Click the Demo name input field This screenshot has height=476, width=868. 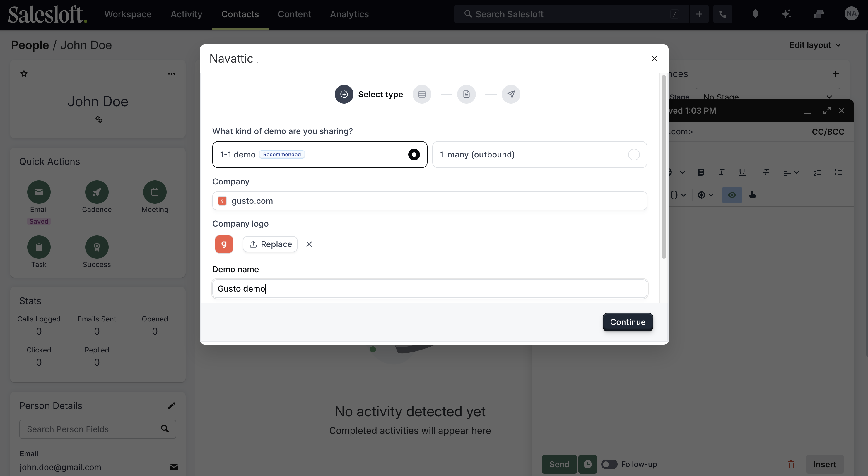(x=430, y=289)
